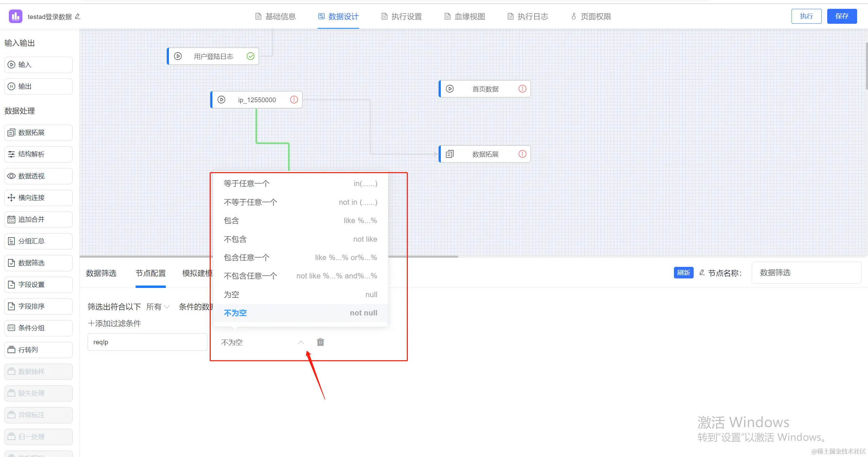Click the 数据拓展 node icon on the canvas
The height and width of the screenshot is (457, 868).
450,154
